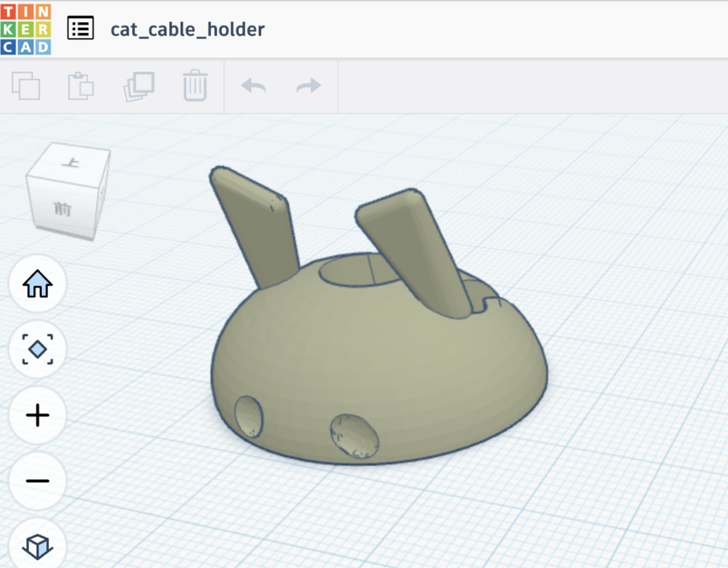Select the front face (前) of view cube
The height and width of the screenshot is (568, 728).
[63, 209]
